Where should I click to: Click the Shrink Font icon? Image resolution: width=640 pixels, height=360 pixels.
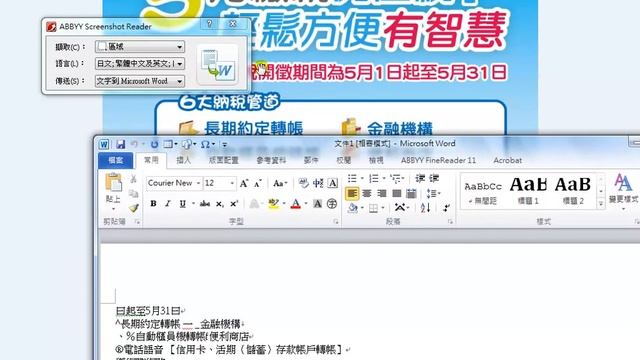258,183
